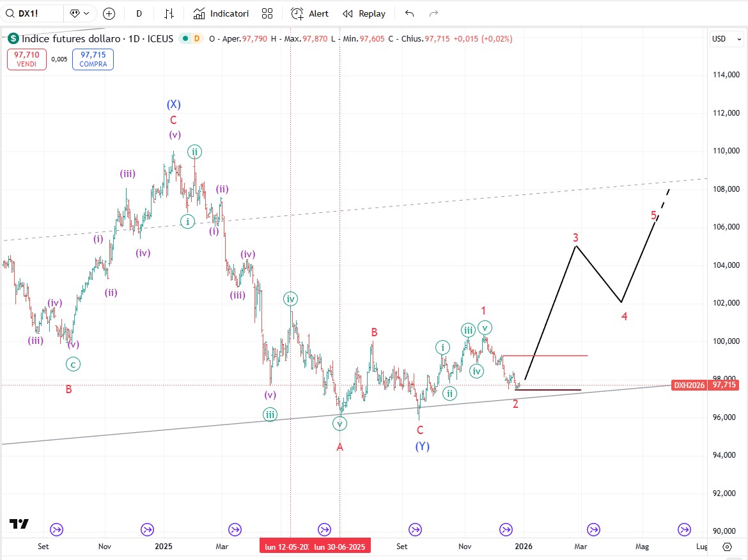Image resolution: width=748 pixels, height=560 pixels.
Task: Open contract roll marker near Mag 2026
Action: pyautogui.click(x=685, y=529)
